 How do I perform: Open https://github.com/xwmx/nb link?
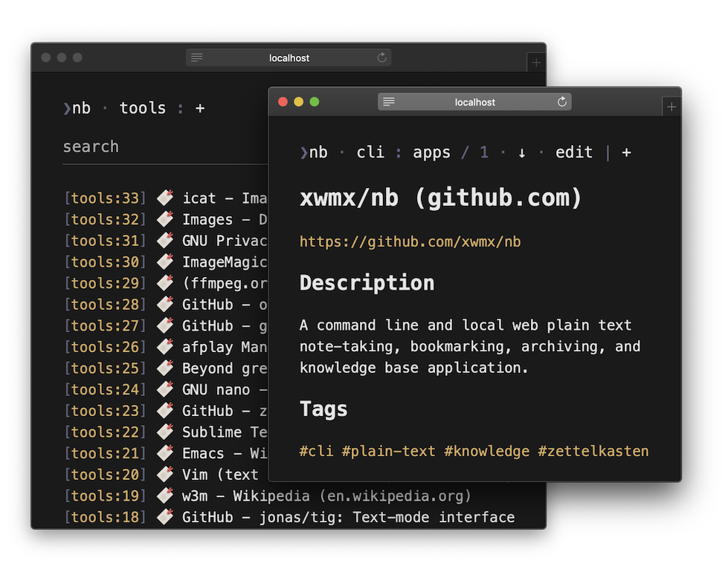click(410, 241)
